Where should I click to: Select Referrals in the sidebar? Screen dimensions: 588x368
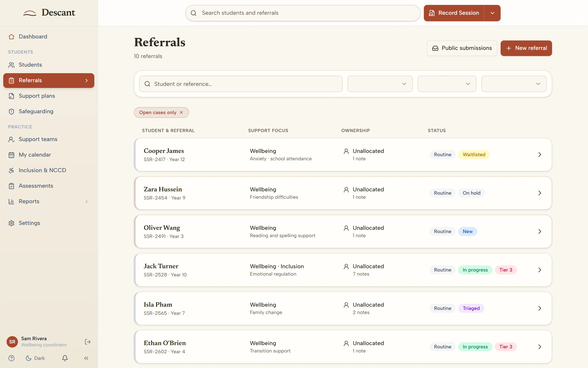[49, 80]
